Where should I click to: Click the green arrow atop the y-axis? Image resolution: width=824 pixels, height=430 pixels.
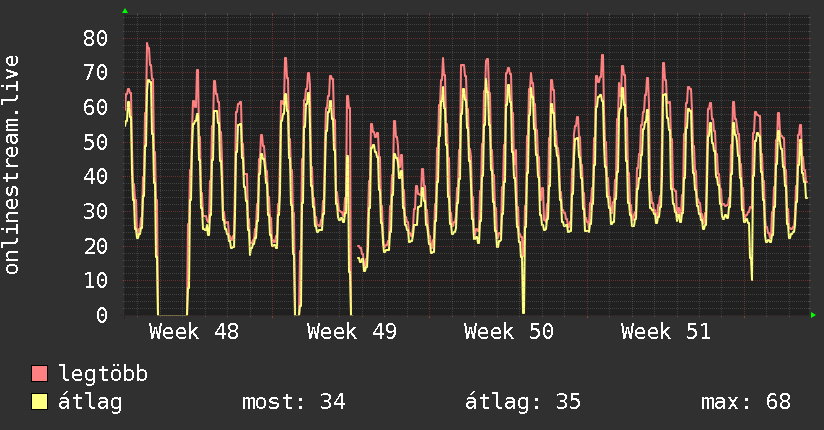(125, 11)
